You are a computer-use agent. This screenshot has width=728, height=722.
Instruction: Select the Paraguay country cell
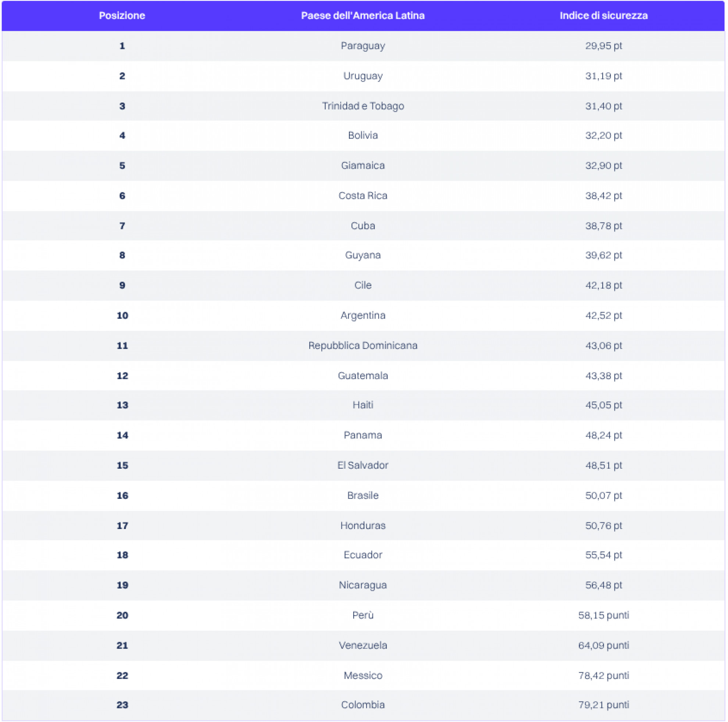click(363, 46)
